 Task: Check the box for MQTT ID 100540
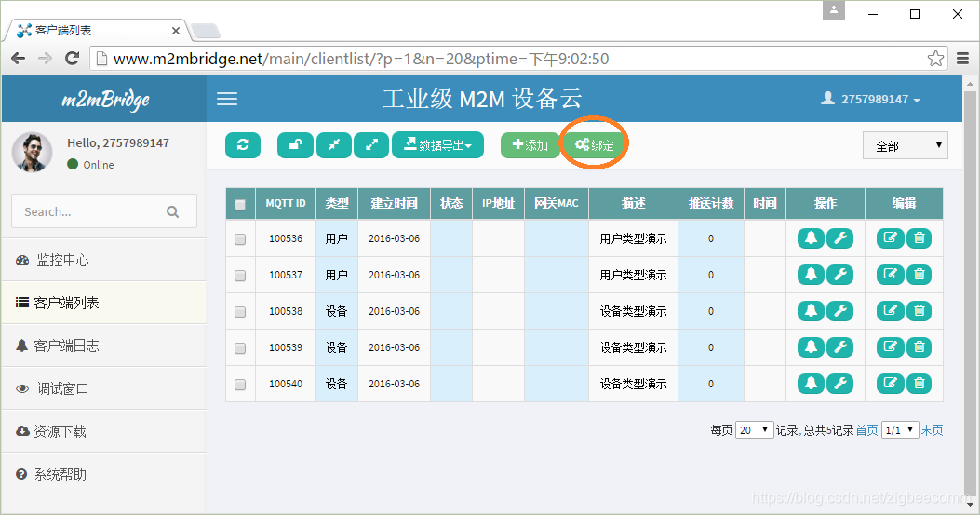240,385
